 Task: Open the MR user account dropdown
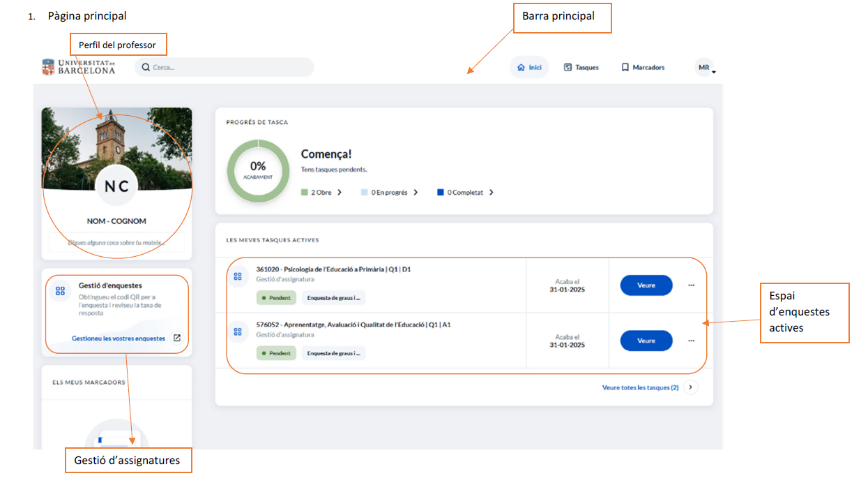click(x=706, y=68)
